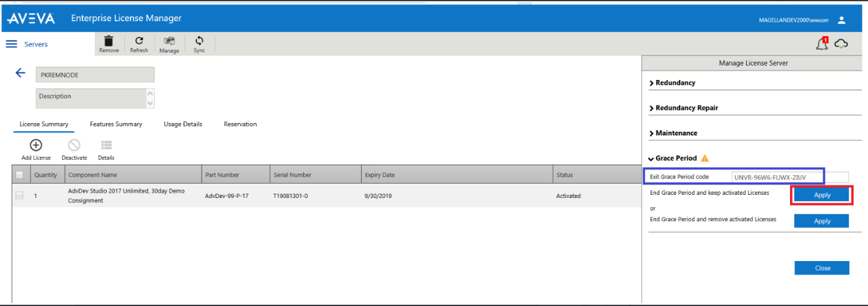Click the Exit Grace Period code field
This screenshot has width=868, height=306.
(790, 177)
